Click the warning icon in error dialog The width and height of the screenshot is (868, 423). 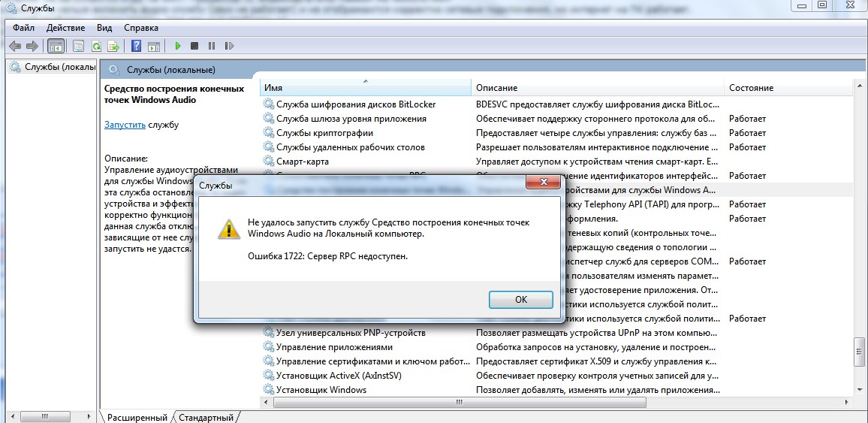[228, 228]
